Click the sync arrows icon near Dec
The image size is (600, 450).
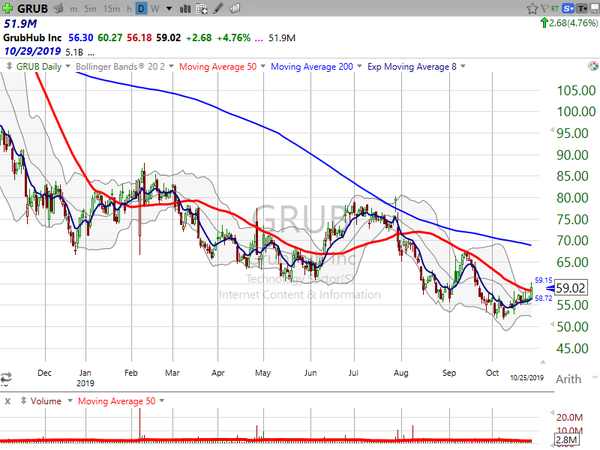[x=6, y=378]
